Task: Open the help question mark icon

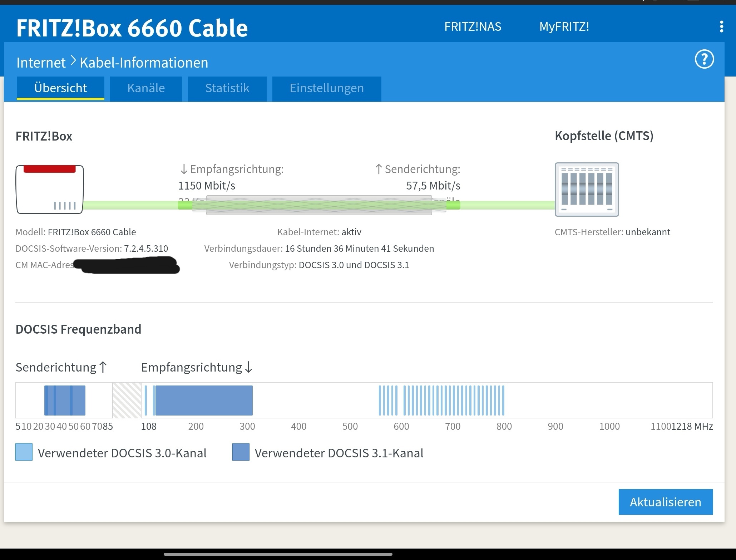Action: click(704, 59)
